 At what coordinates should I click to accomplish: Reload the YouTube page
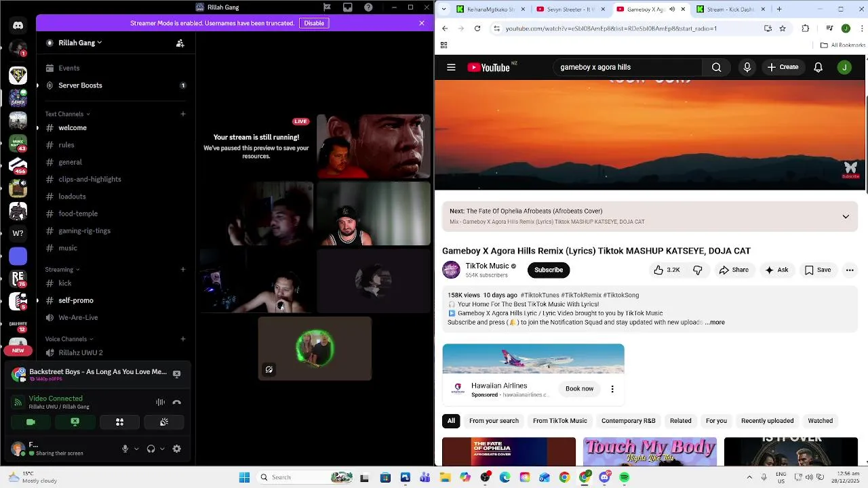click(x=477, y=28)
